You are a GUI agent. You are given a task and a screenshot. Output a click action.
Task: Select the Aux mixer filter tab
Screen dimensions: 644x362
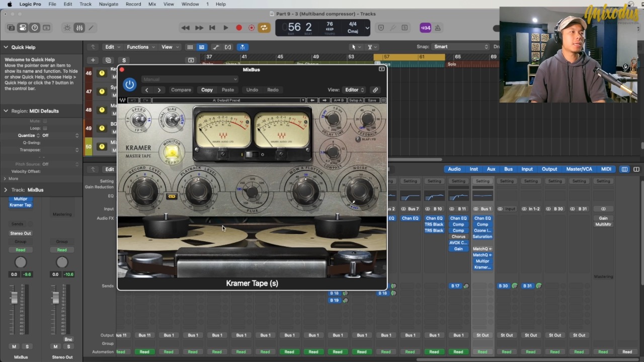(x=491, y=169)
